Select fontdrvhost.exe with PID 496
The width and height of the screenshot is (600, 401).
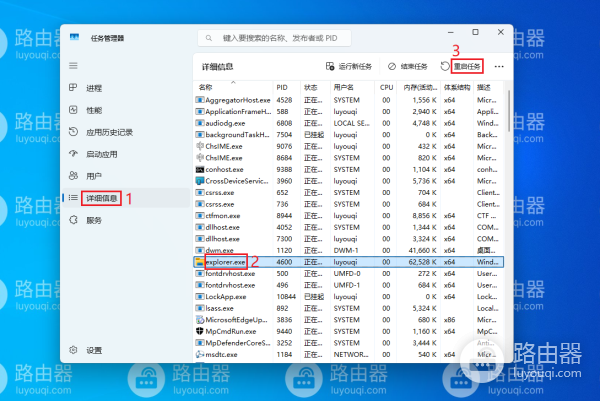[348, 285]
